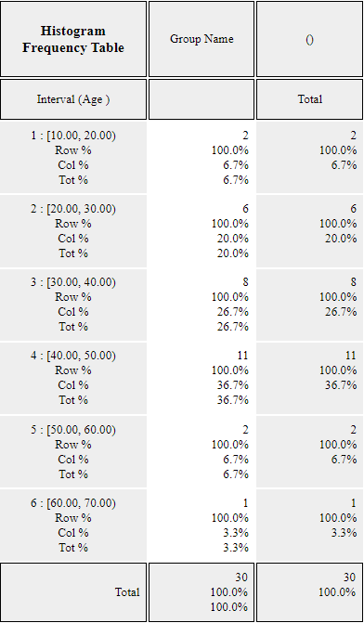Screen dimensions: 364x623
Task: Click the Histogram Frequency Table header cell
Action: coord(73,39)
